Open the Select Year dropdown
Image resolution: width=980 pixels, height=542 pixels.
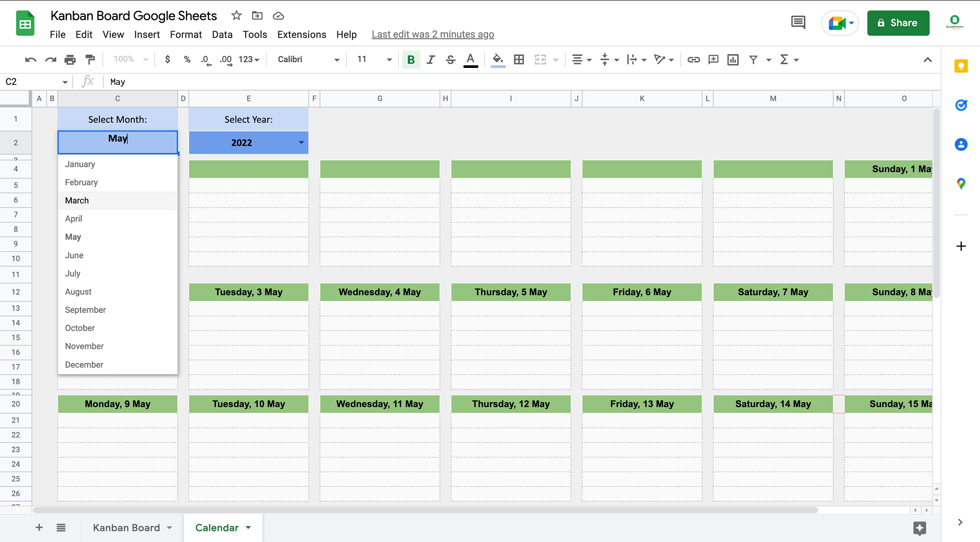[x=301, y=142]
